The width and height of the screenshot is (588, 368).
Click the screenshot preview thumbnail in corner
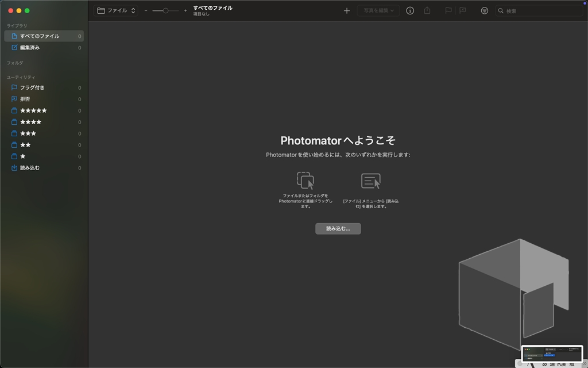point(552,354)
